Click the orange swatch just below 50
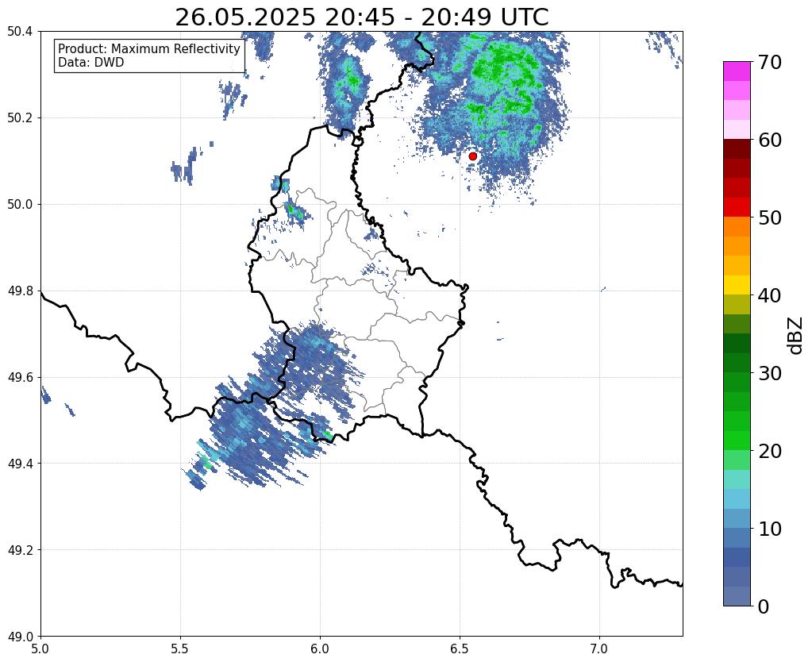This screenshot has height=662, width=812. coord(737,227)
